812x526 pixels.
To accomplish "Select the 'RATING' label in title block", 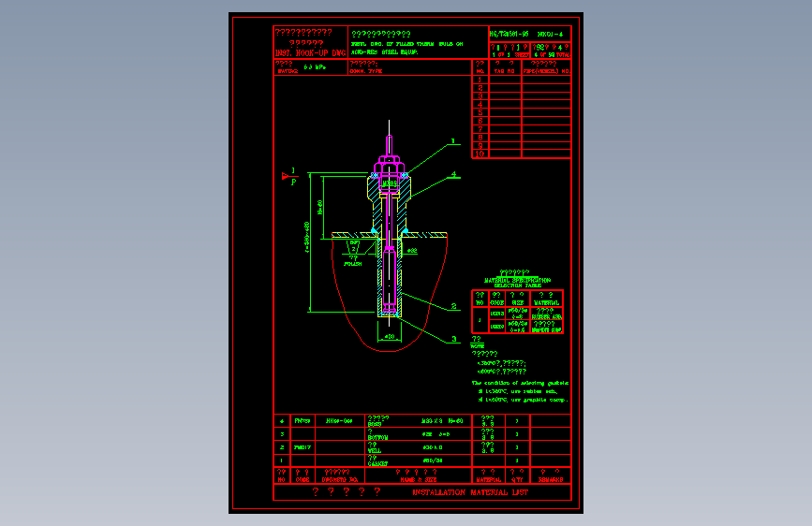I will 288,71.
